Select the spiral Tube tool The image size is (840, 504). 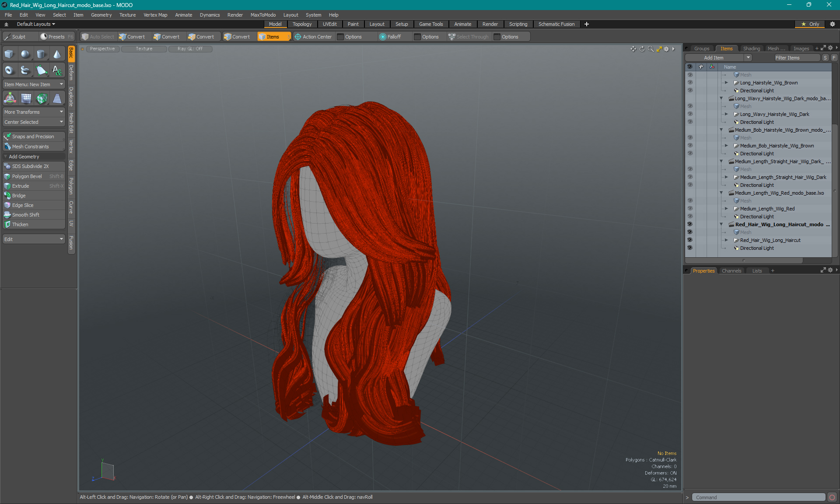coord(26,70)
